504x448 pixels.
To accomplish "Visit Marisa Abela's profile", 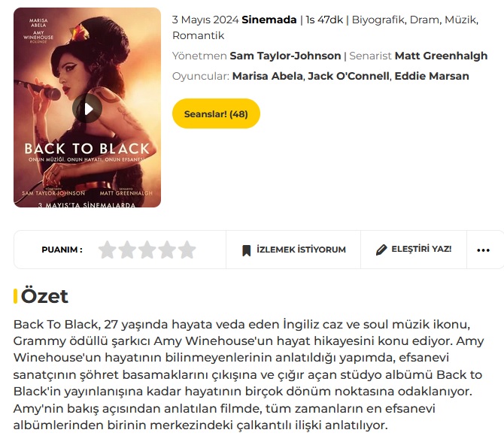I will (268, 76).
